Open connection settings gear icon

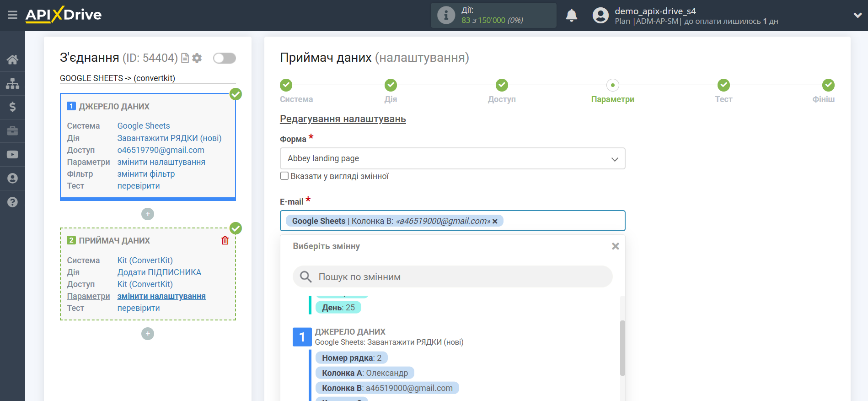[197, 58]
